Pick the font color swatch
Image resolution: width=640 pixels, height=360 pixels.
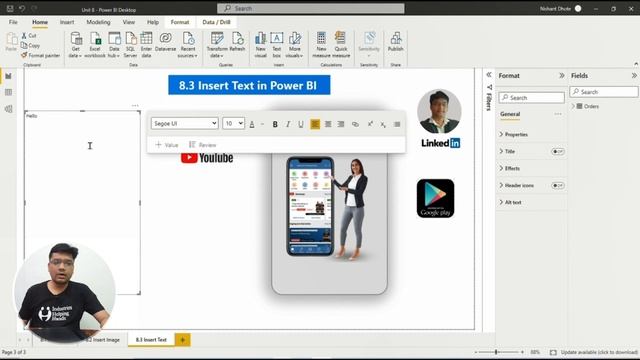[252, 124]
